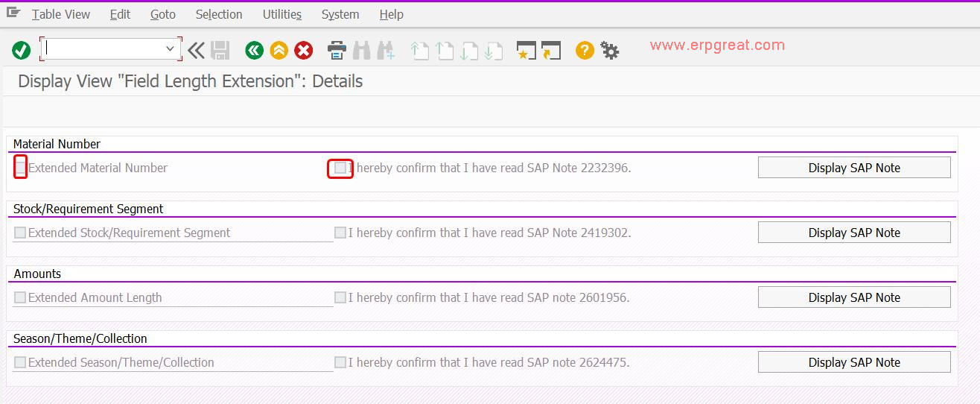
Task: Open the Utilities menu
Action: (x=282, y=14)
